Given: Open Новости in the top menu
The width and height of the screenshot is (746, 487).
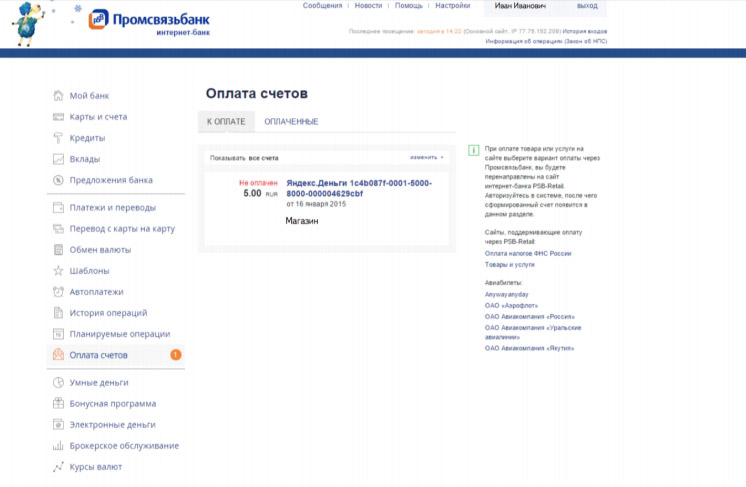Looking at the screenshot, I should 368,5.
